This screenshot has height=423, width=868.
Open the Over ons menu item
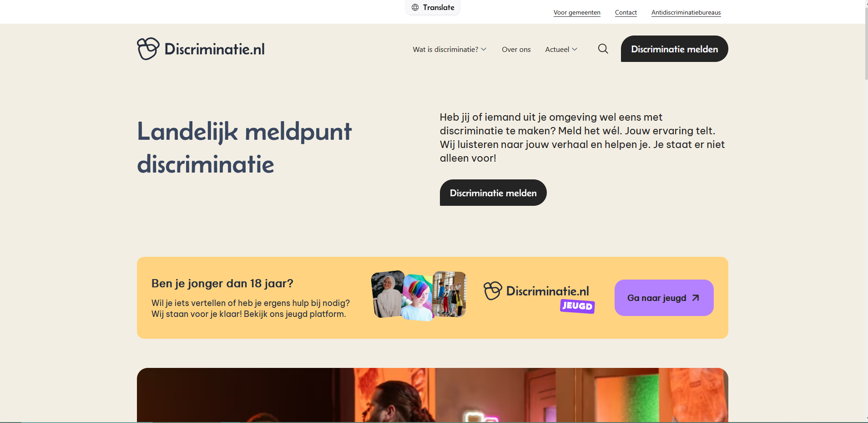516,49
